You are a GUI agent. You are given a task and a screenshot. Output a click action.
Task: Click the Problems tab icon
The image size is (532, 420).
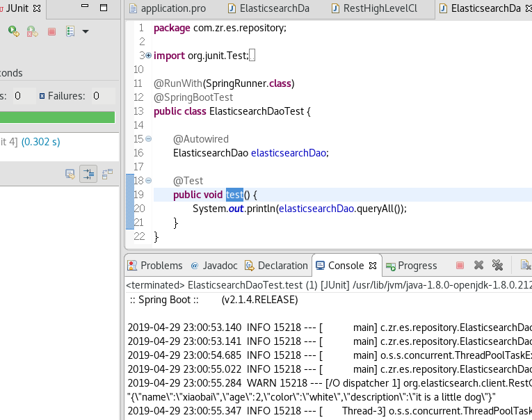(x=132, y=266)
